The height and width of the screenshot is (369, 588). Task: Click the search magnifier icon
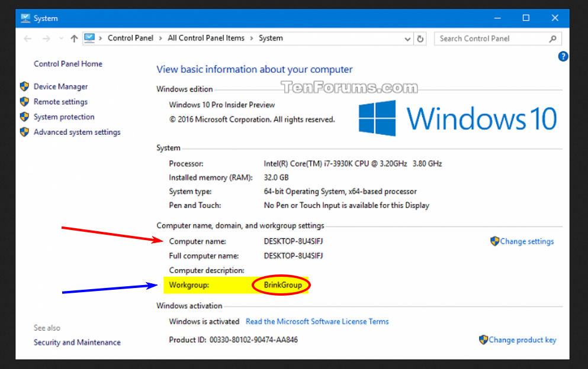[552, 38]
